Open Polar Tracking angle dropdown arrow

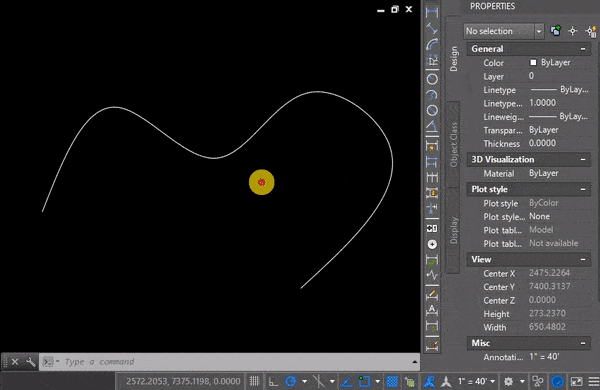point(305,381)
